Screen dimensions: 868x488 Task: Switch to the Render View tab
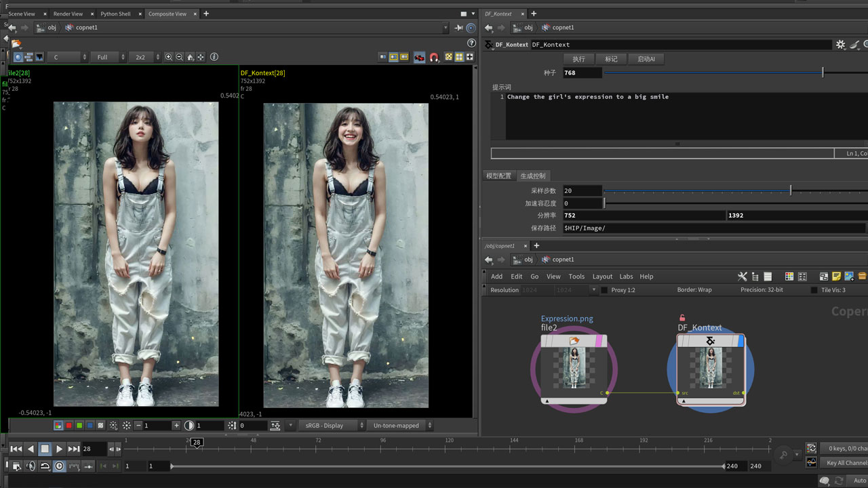pyautogui.click(x=68, y=14)
